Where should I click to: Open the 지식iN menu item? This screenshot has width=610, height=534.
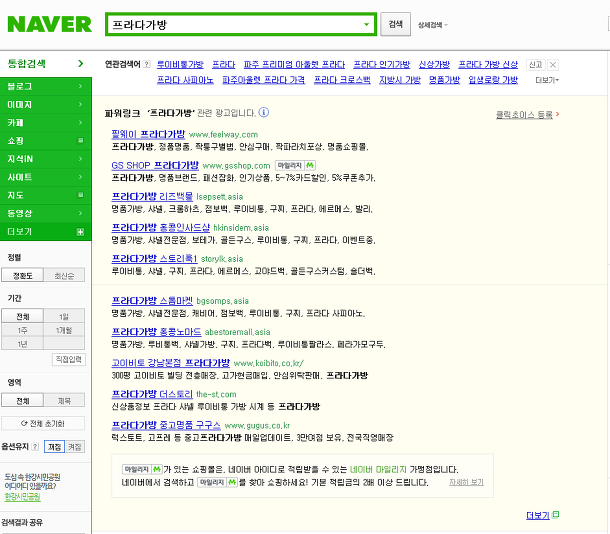(x=46, y=159)
